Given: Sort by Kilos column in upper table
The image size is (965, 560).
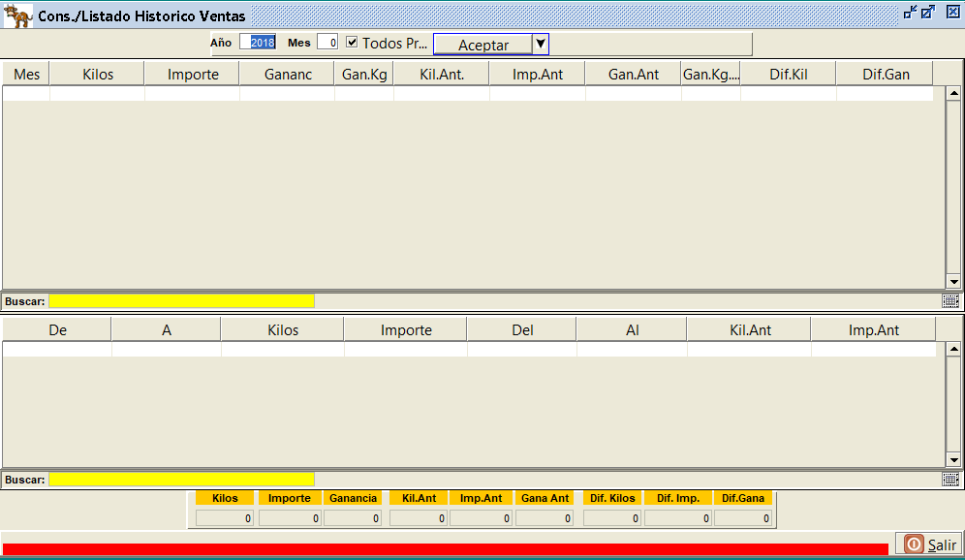Looking at the screenshot, I should point(97,74).
